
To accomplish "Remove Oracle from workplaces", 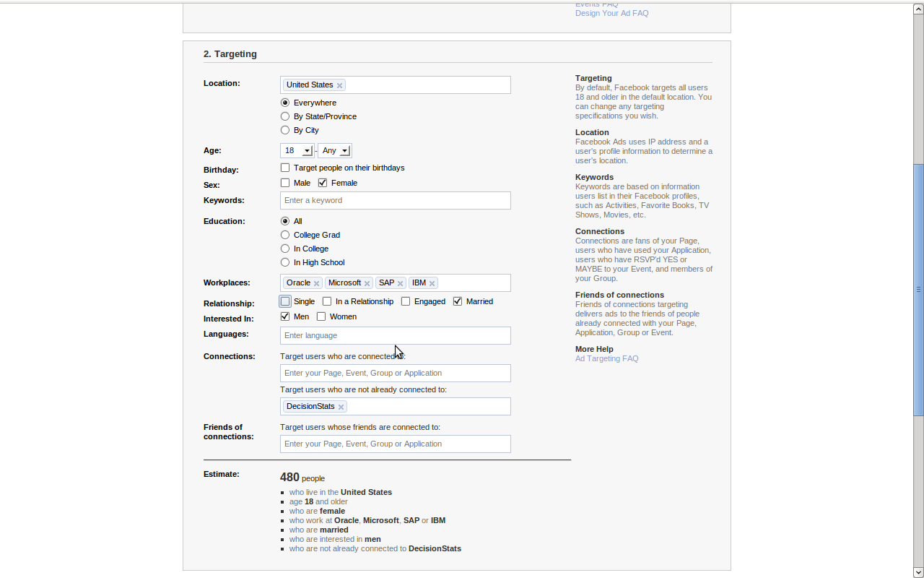I will coord(316,283).
